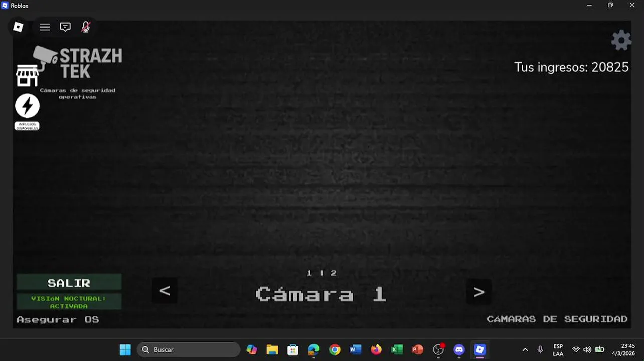Click the 1 | 2 camera page indicator
The width and height of the screenshot is (644, 361).
click(x=321, y=273)
